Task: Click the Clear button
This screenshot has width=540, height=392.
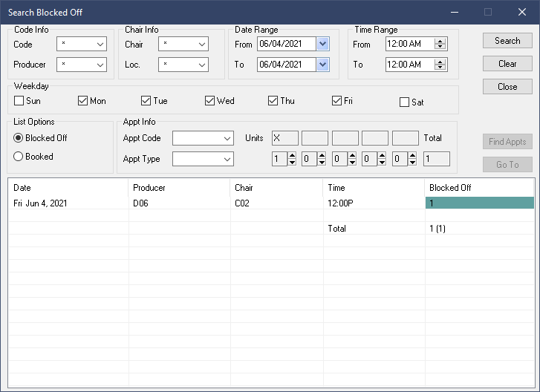Action: coord(507,64)
